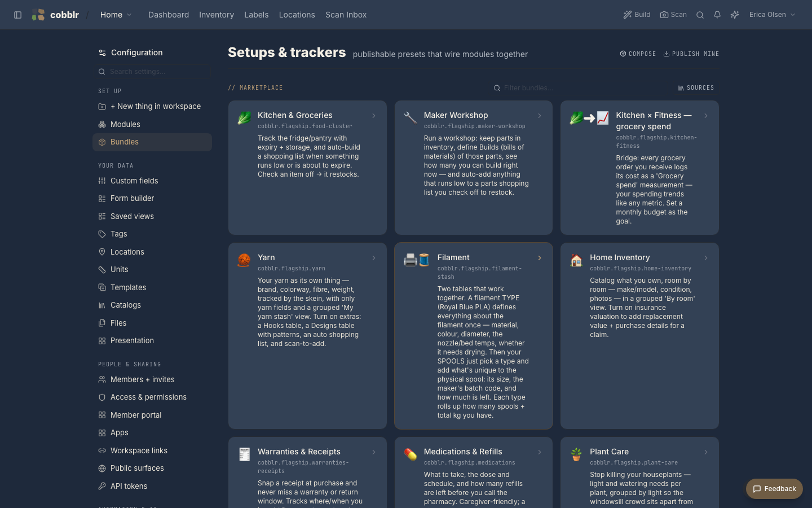Click Medications & Refills pill icon
Screen dimensions: 812x508
pos(411,454)
